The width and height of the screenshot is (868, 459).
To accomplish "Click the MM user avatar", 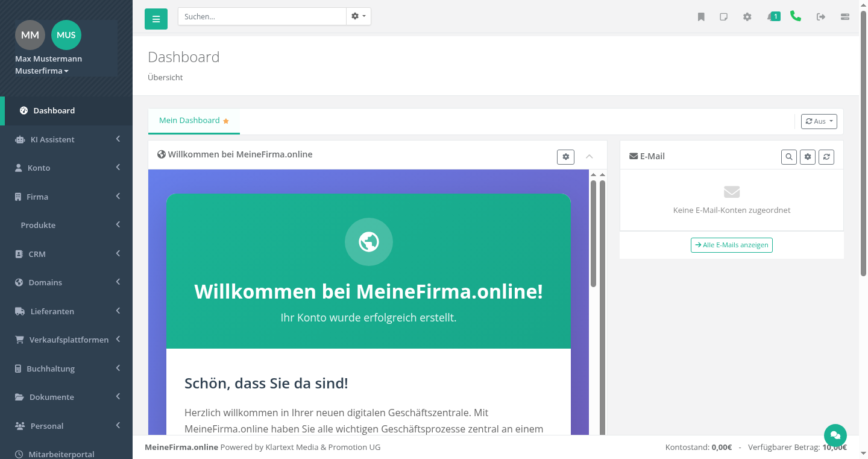I will (30, 35).
